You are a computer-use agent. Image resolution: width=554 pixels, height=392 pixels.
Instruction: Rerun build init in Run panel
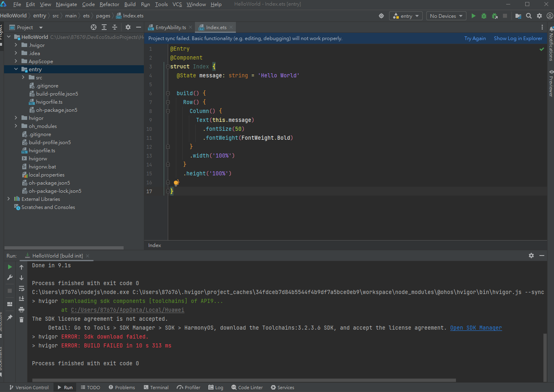[x=10, y=267]
